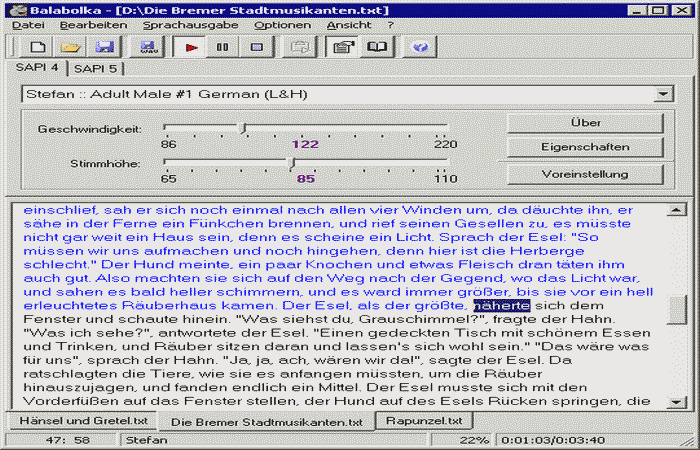Switch to the Rapunzel.txt document tab

(425, 422)
